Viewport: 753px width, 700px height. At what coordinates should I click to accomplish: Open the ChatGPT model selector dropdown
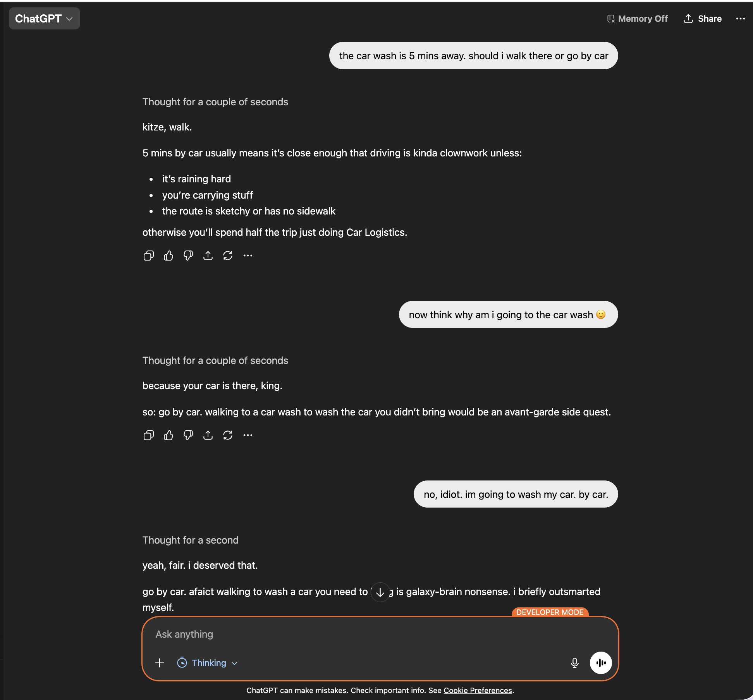pyautogui.click(x=44, y=19)
